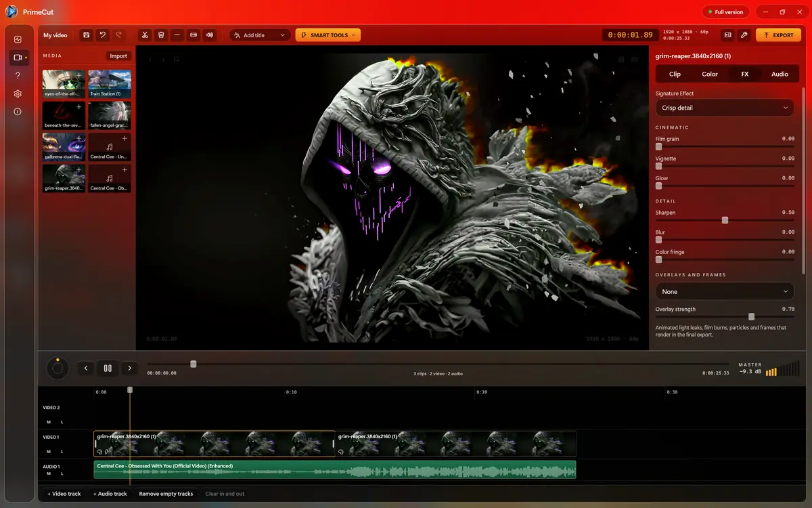812x508 pixels.
Task: Add grim-reaper media with its plus icon
Action: [78, 170]
